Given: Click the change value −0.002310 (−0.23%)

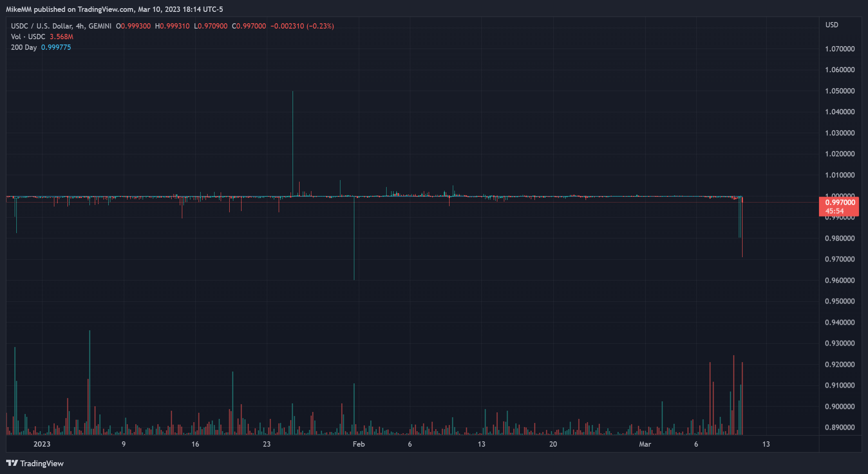Looking at the screenshot, I should [x=302, y=26].
